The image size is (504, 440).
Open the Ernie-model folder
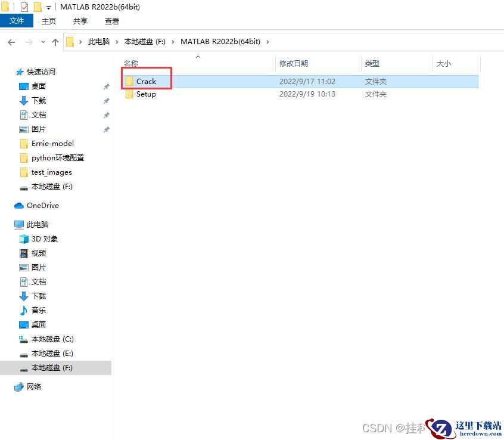point(52,144)
